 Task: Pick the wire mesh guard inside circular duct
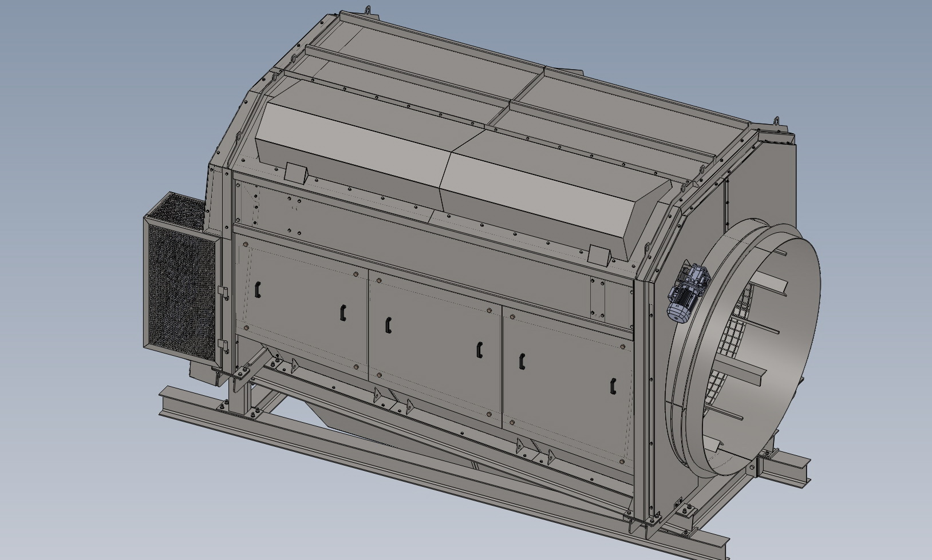(727, 349)
